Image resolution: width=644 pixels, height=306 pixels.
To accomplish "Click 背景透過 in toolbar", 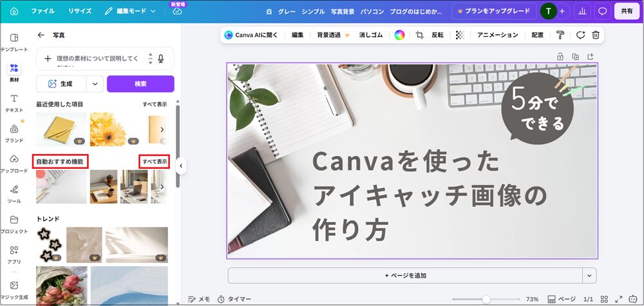I will click(333, 35).
